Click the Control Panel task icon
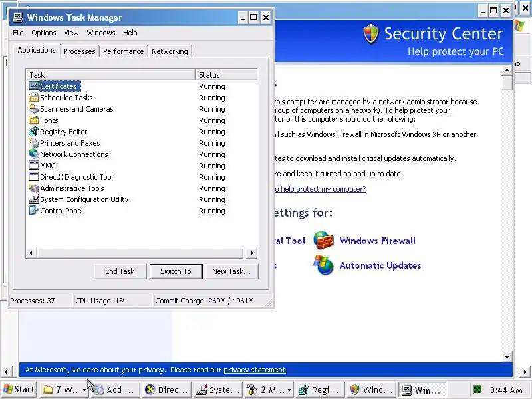532x399 pixels. [34, 210]
